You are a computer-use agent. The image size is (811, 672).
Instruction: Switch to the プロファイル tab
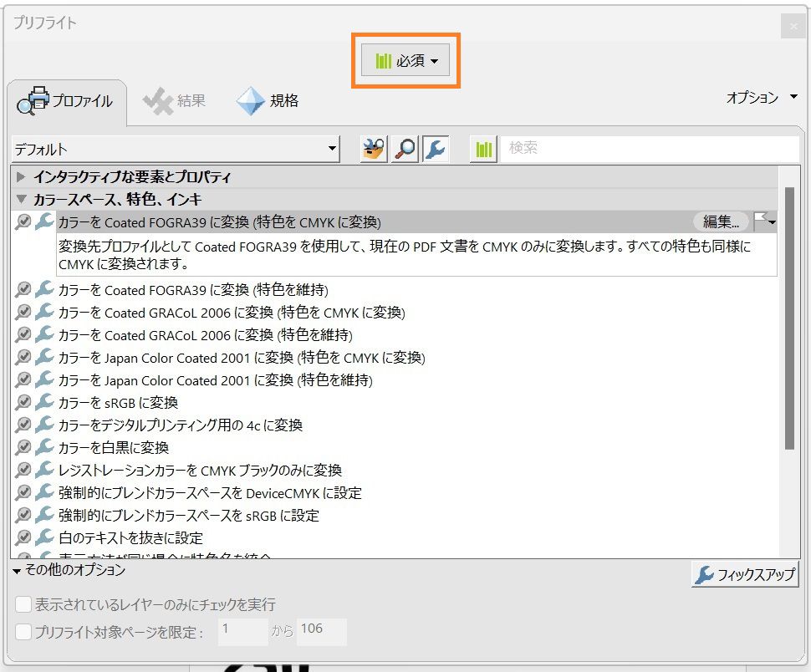(66, 101)
